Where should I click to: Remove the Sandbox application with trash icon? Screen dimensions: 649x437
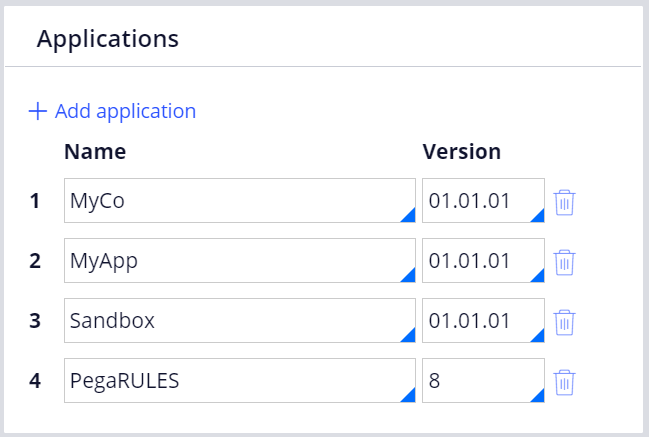[x=565, y=322]
